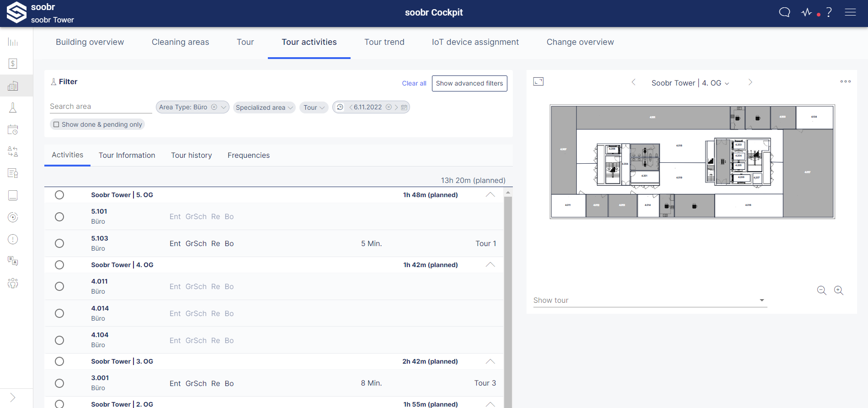Open the floor plan three-dot menu
This screenshot has height=408, width=868.
point(846,81)
